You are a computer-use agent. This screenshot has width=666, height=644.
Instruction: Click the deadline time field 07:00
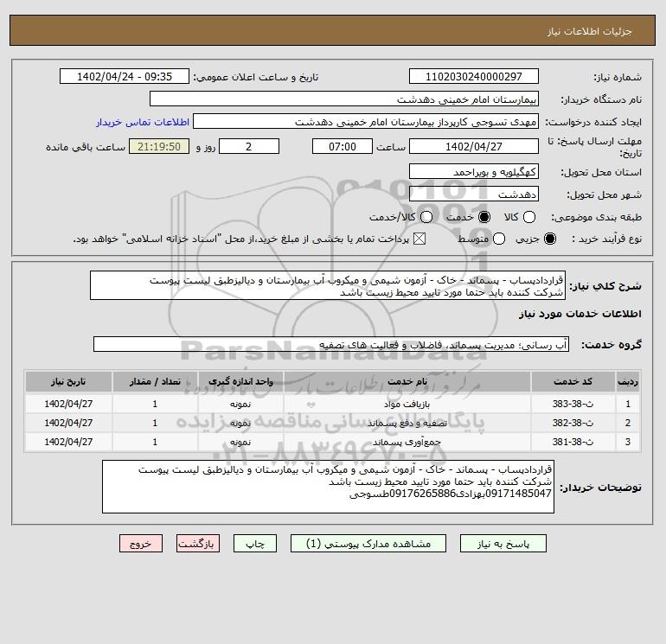point(343,146)
